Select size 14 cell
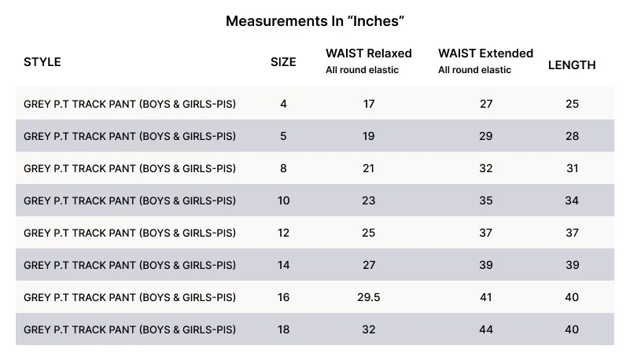Viewport: 630px width, 364px height. pyautogui.click(x=283, y=265)
